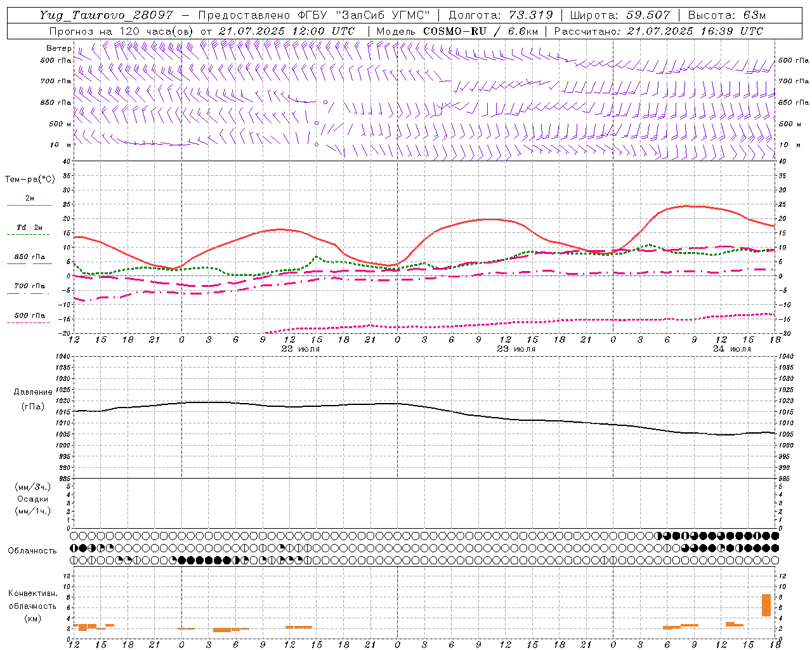Click the '23 июля' date label
Viewport: 812px width, 650px height.
click(x=516, y=349)
